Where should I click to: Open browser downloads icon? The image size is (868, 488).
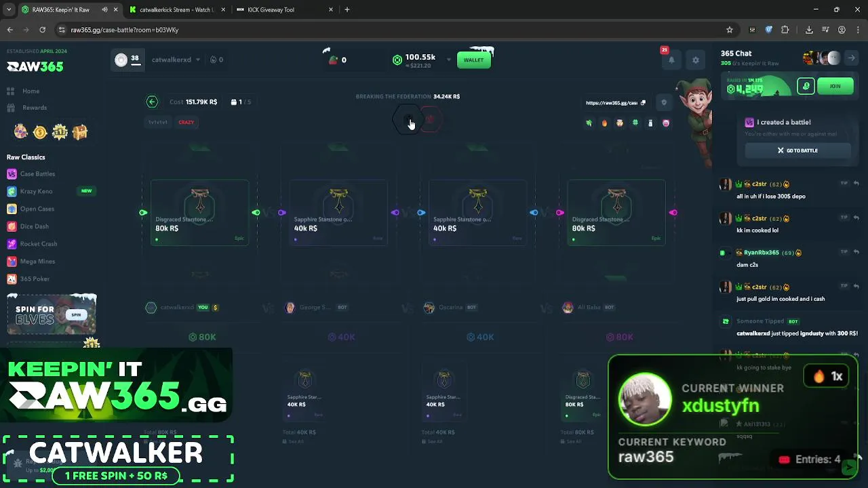pyautogui.click(x=809, y=30)
